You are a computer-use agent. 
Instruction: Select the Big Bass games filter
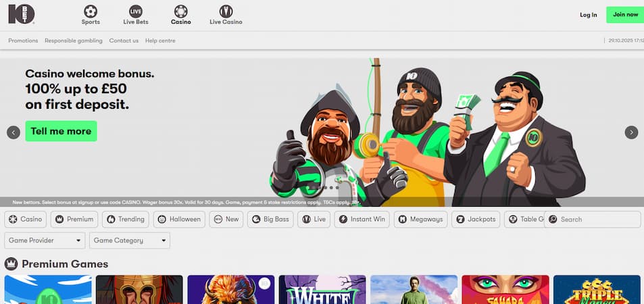coord(271,220)
